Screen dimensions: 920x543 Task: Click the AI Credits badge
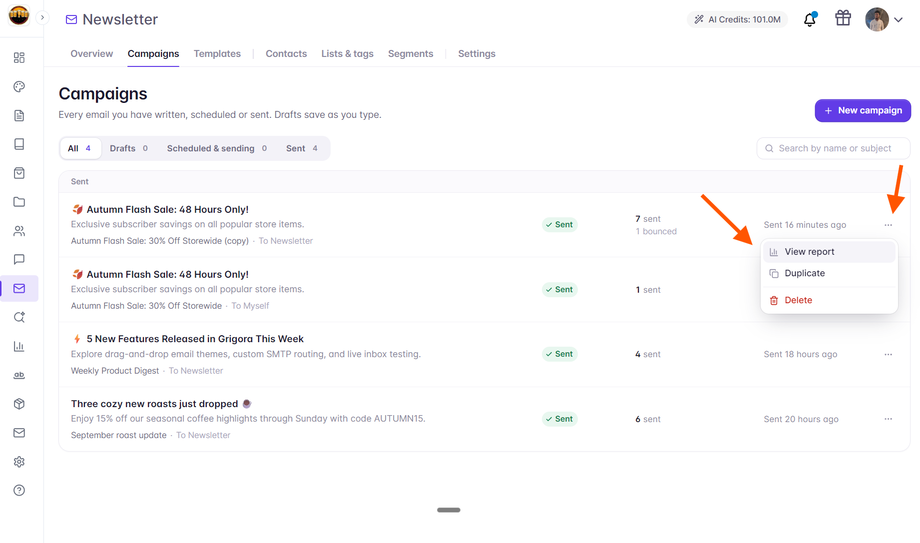pos(738,19)
